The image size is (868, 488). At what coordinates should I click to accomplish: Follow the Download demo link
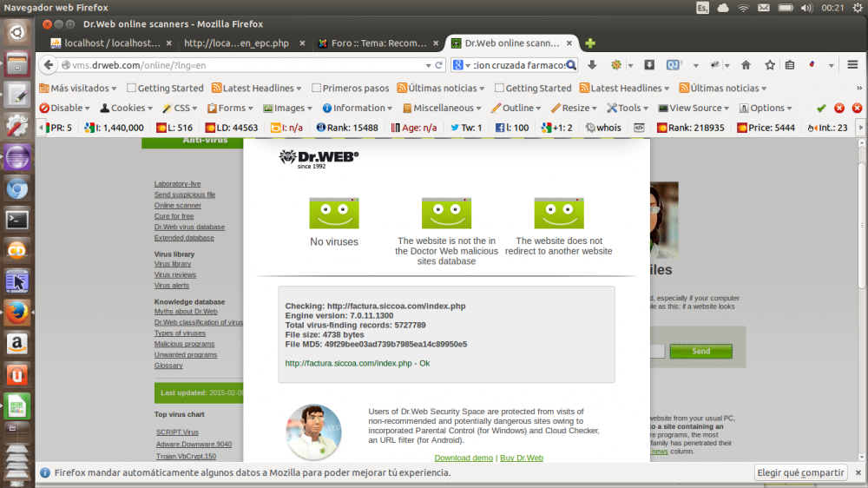(x=464, y=458)
